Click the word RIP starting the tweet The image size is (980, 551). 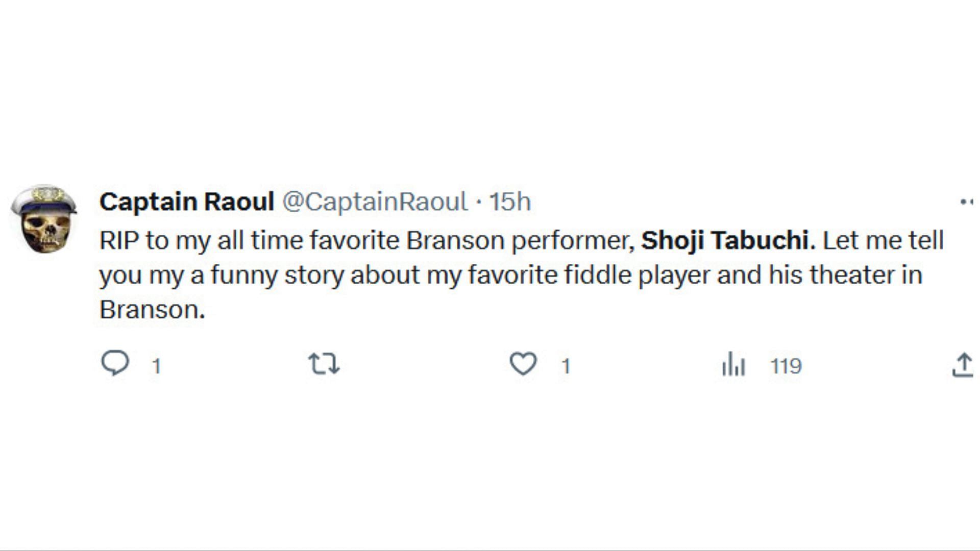tap(119, 240)
